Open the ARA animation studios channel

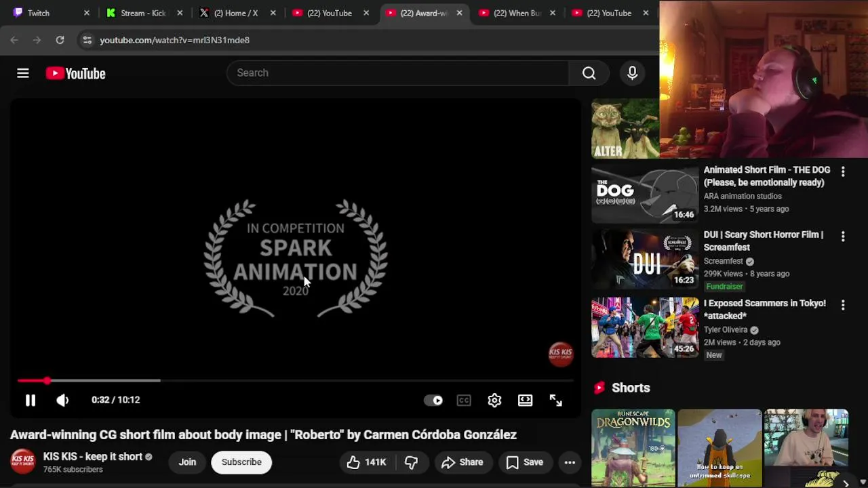pos(743,197)
